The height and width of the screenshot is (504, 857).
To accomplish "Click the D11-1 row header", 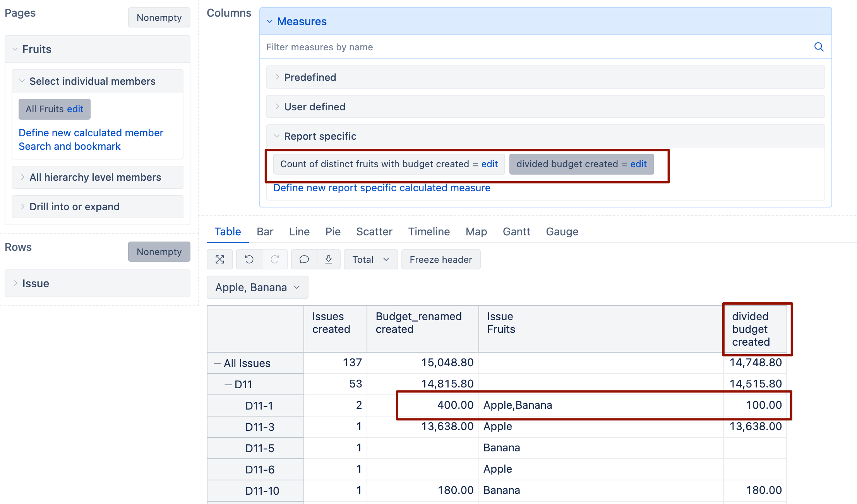I will tap(255, 406).
